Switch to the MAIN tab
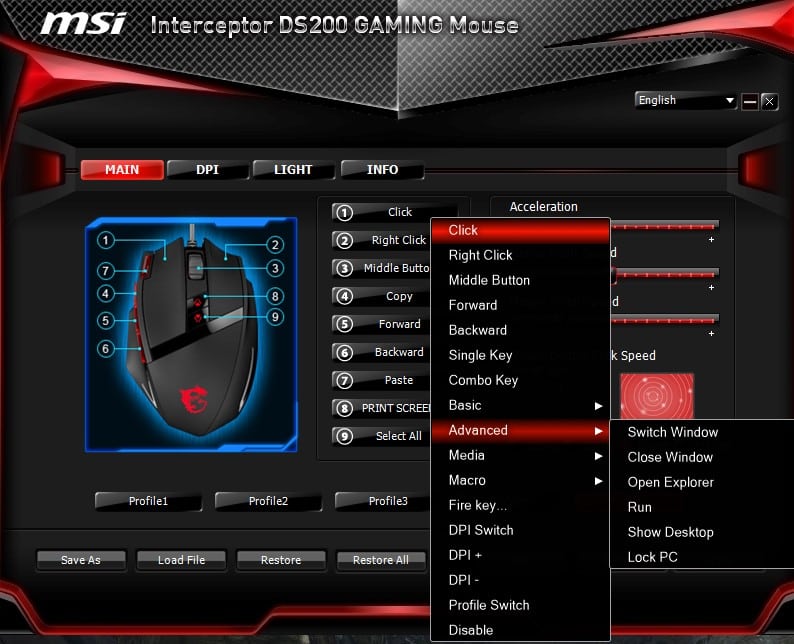This screenshot has height=644, width=794. tap(122, 170)
